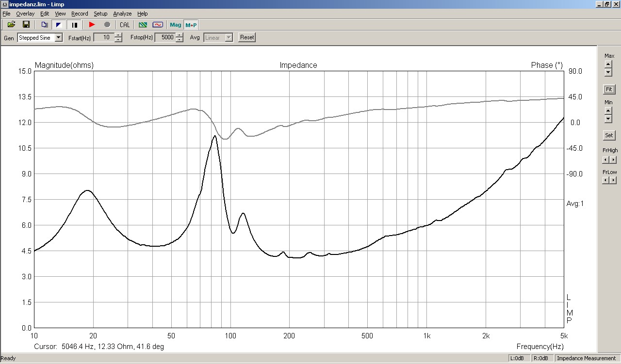
Task: Click the Fit button in right panel
Action: pyautogui.click(x=609, y=89)
